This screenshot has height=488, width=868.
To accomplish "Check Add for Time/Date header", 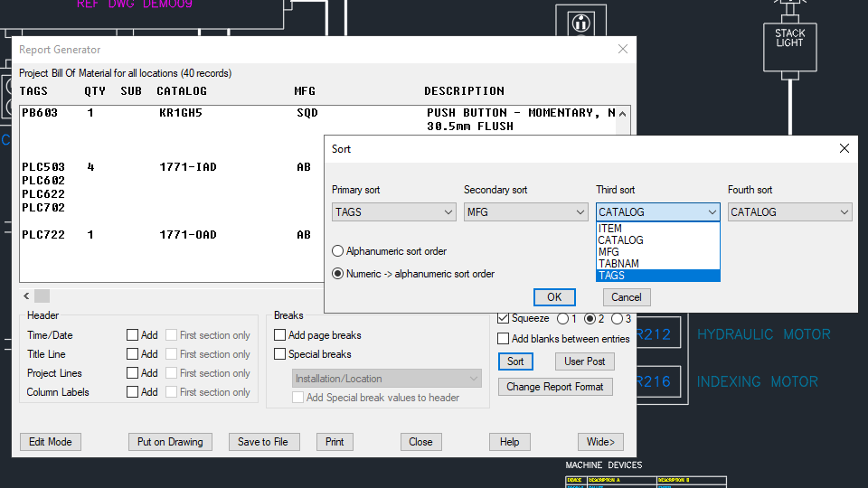I will 132,335.
